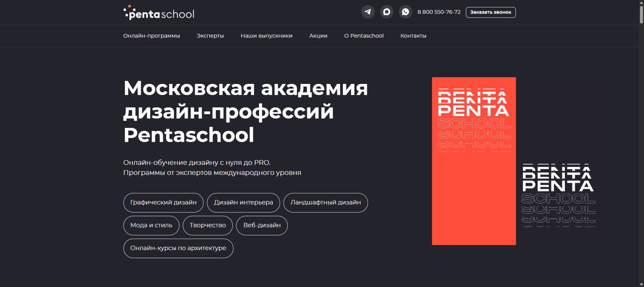Select the Графический дизайн category
The image size is (644, 287).
(x=163, y=202)
